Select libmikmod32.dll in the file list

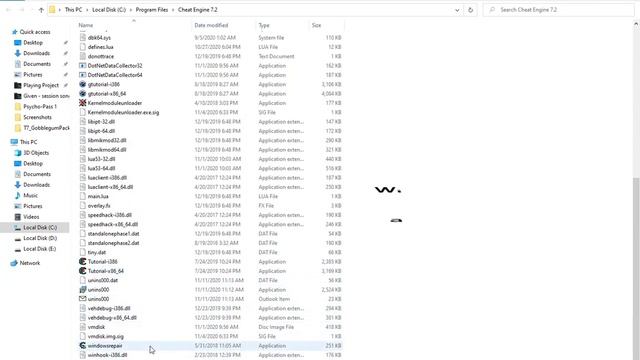(107, 140)
